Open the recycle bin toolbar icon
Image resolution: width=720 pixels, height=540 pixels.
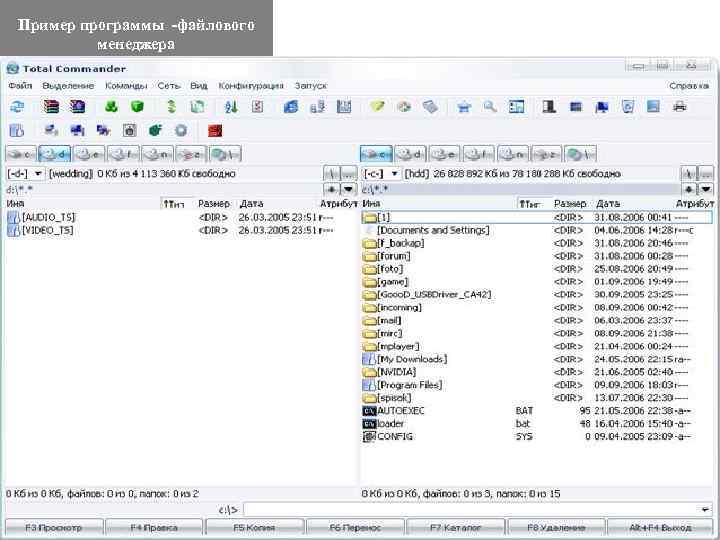pyautogui.click(x=628, y=107)
